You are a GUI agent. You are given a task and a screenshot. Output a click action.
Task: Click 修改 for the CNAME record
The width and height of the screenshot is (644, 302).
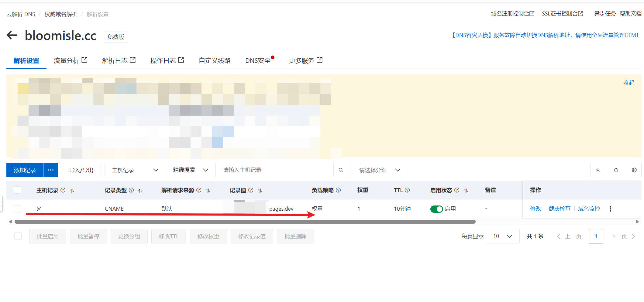pos(536,209)
